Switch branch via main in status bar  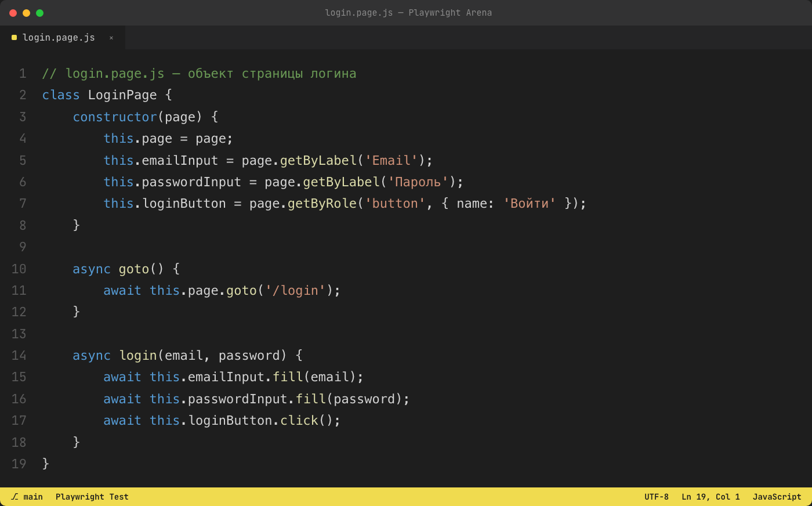click(33, 497)
